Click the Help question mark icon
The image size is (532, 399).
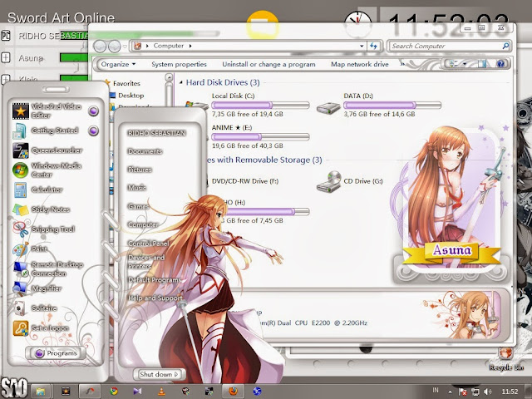coord(500,64)
